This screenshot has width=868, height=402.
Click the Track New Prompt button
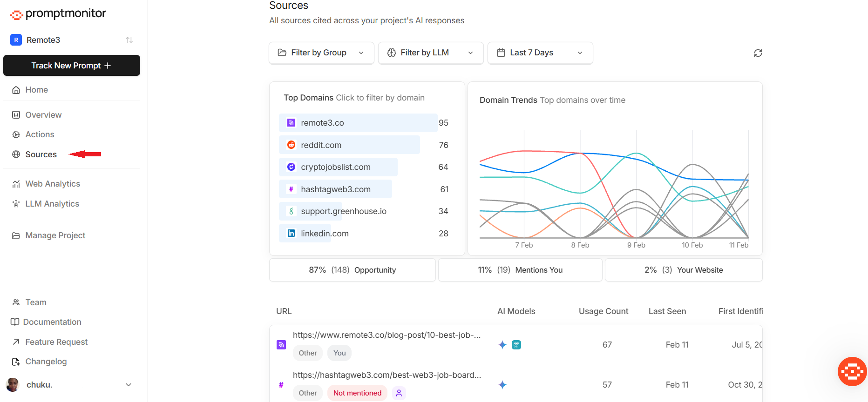(x=72, y=66)
